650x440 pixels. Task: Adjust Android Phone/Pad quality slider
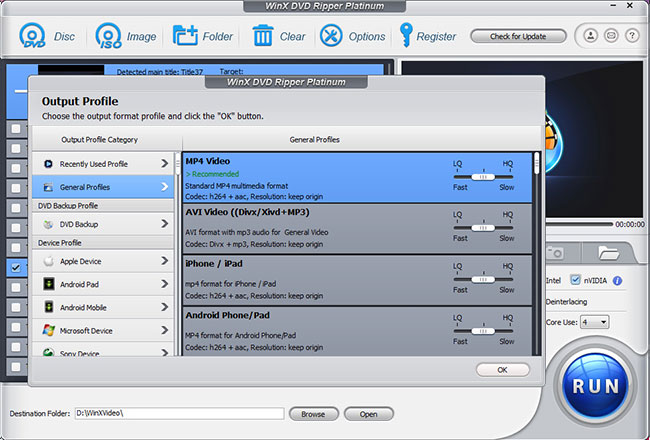(x=483, y=331)
